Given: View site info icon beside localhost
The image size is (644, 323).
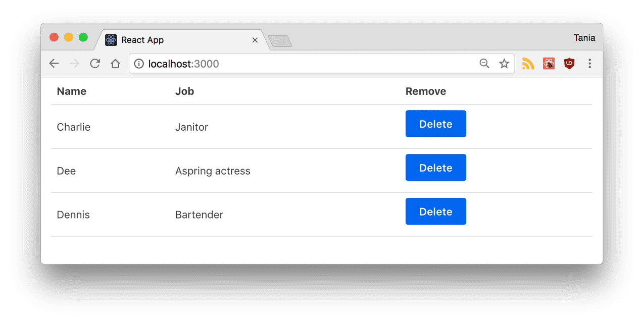Looking at the screenshot, I should 139,64.
